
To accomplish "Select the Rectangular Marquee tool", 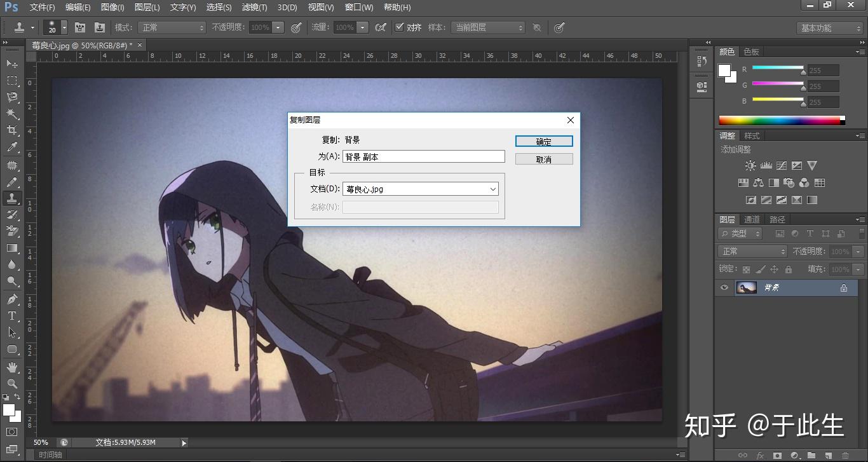I will tap(12, 81).
